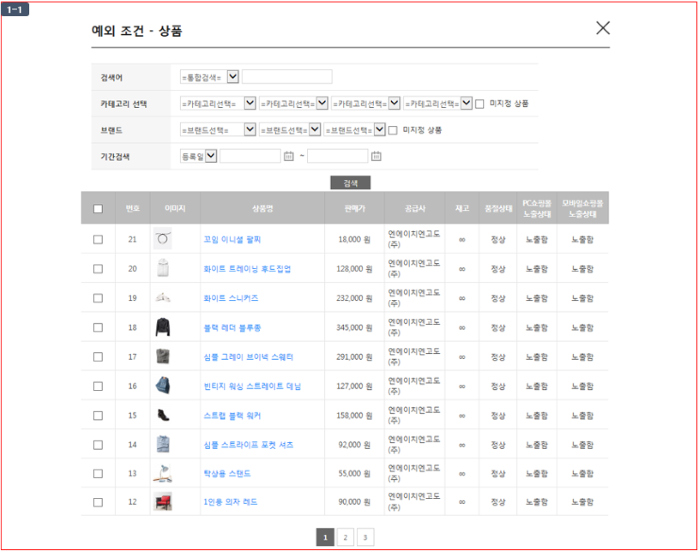Check the 미지정 상품 box in category row
This screenshot has height=552, width=700.
480,103
